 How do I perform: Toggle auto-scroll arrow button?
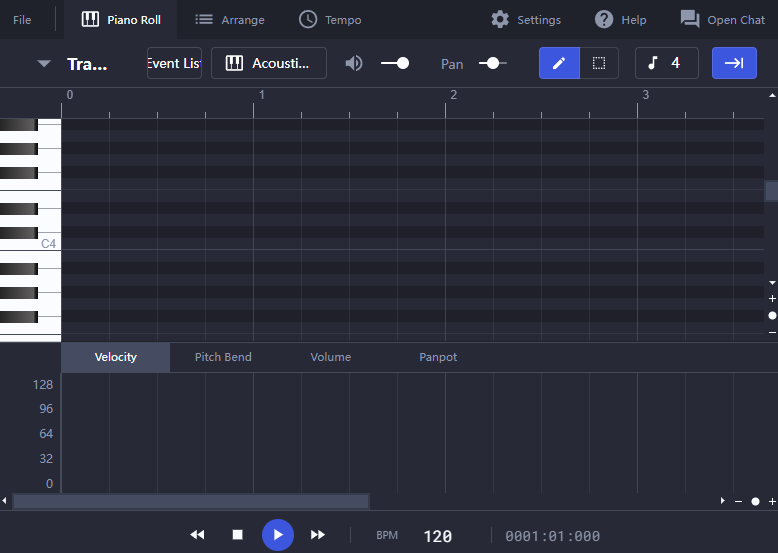(734, 63)
